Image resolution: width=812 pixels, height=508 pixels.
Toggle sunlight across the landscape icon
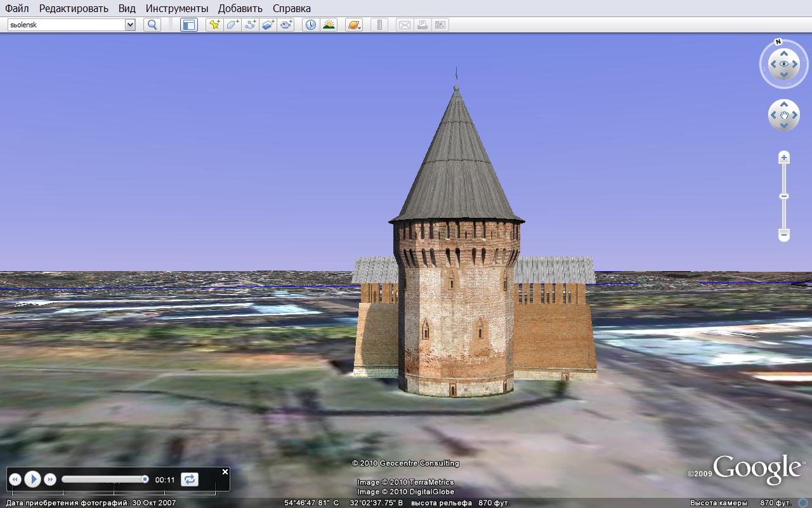329,25
